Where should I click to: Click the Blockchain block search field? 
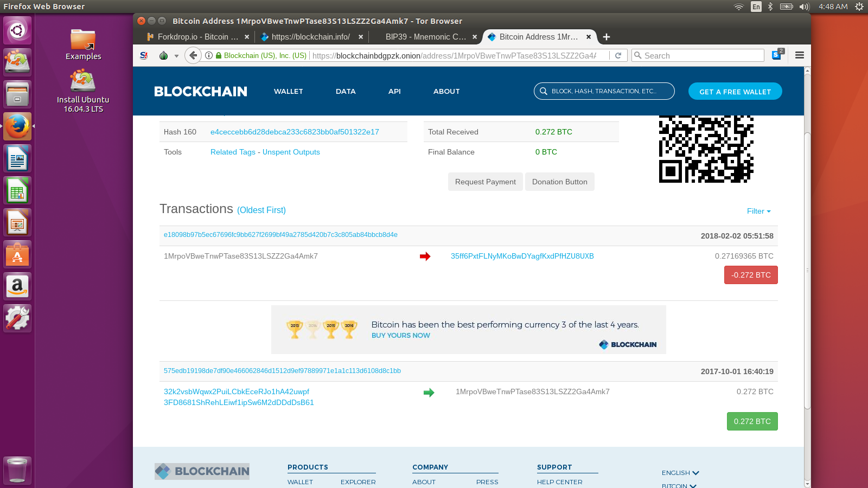click(604, 91)
